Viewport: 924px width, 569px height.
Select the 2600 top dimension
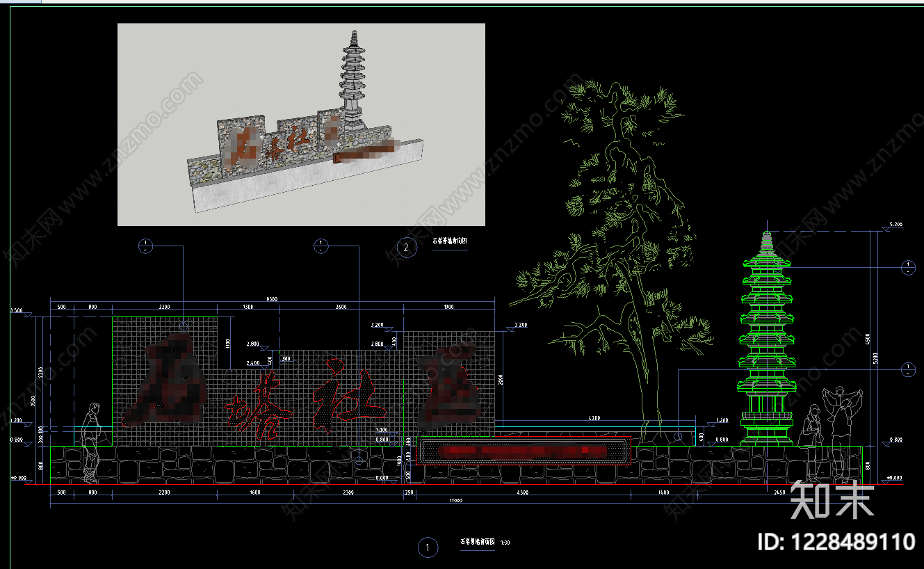[341, 307]
